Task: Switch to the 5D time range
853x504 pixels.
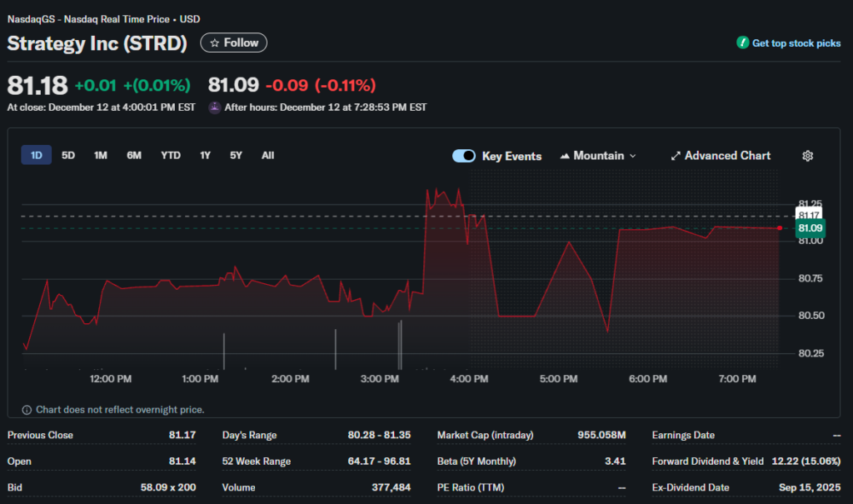Action: [x=68, y=155]
